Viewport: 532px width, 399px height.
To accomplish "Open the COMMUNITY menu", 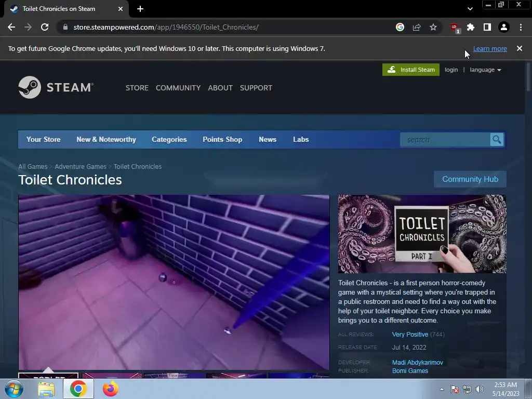I will (178, 88).
